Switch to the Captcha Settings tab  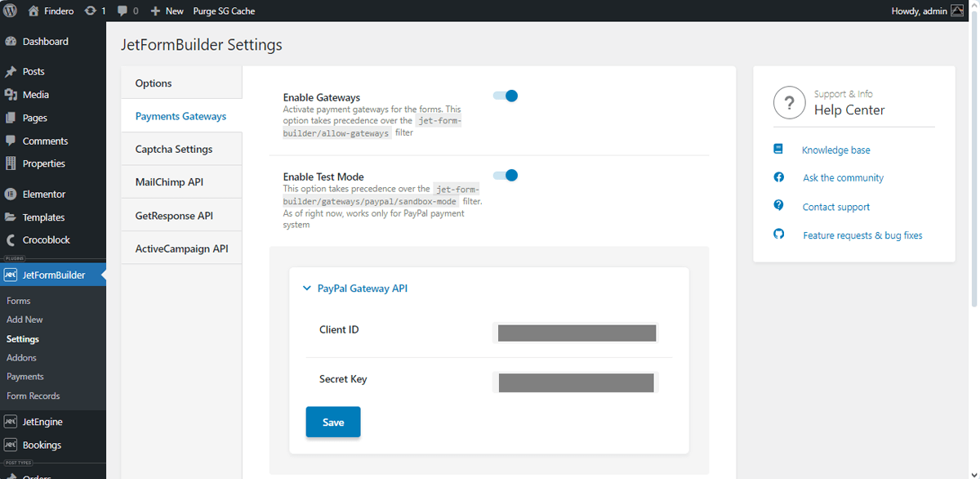(174, 148)
